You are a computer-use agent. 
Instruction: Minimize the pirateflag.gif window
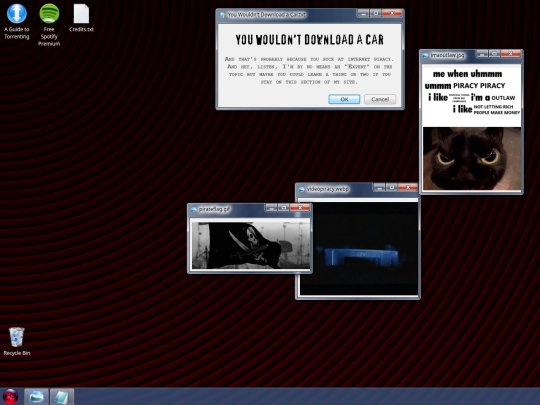[271, 208]
